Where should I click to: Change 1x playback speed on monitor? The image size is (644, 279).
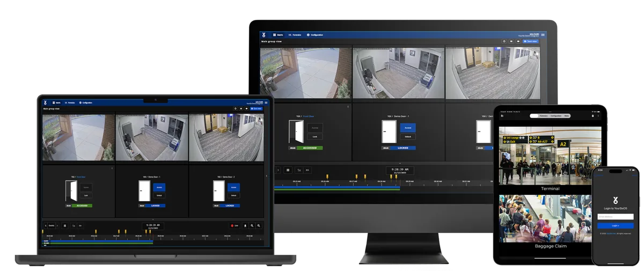tap(299, 170)
